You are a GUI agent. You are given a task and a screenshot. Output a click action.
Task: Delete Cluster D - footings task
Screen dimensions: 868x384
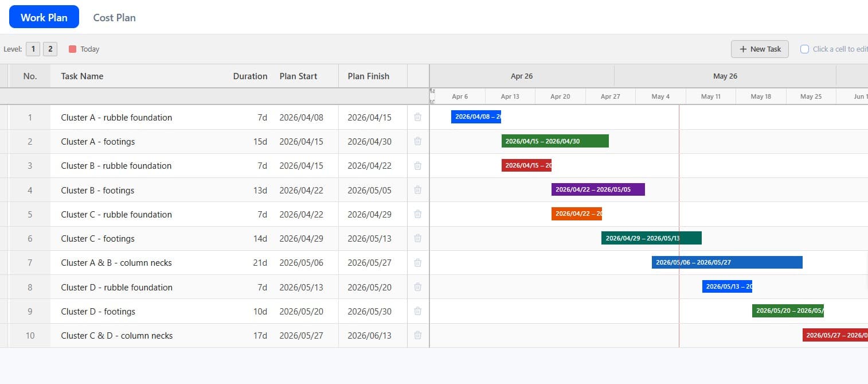click(417, 311)
